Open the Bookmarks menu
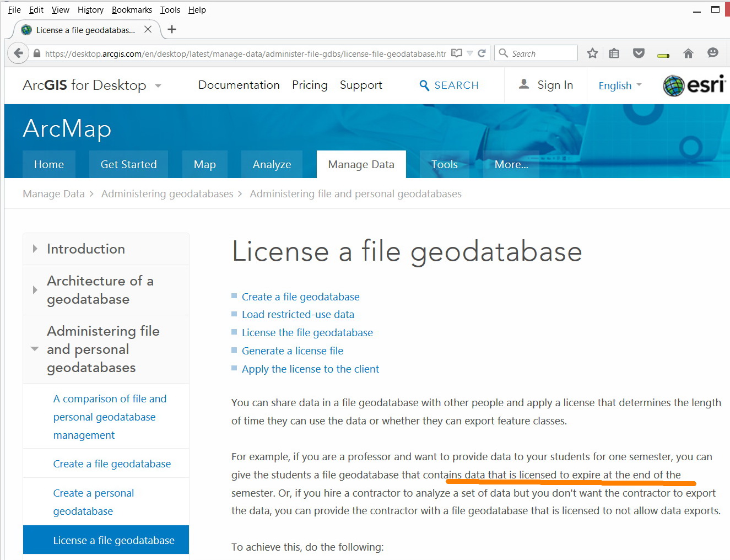Viewport: 730px width, 560px height. (132, 10)
